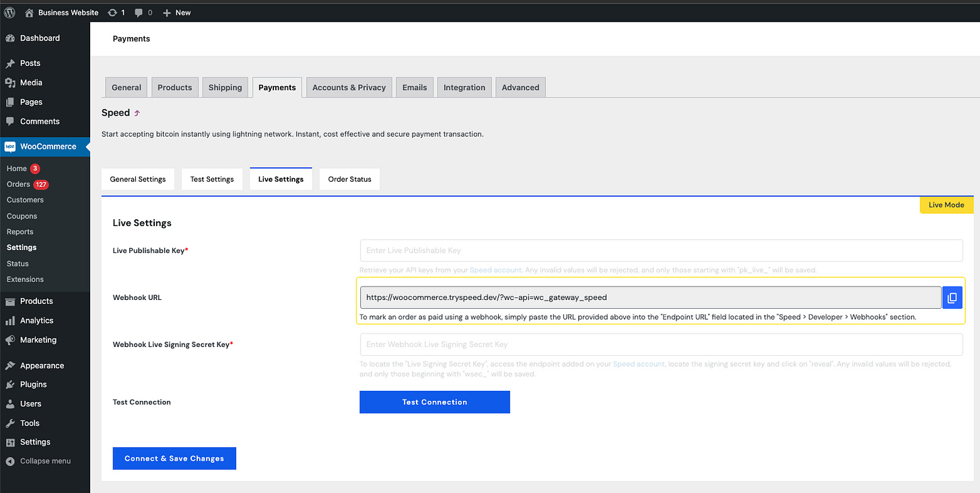Open Customers submenu item

point(25,200)
